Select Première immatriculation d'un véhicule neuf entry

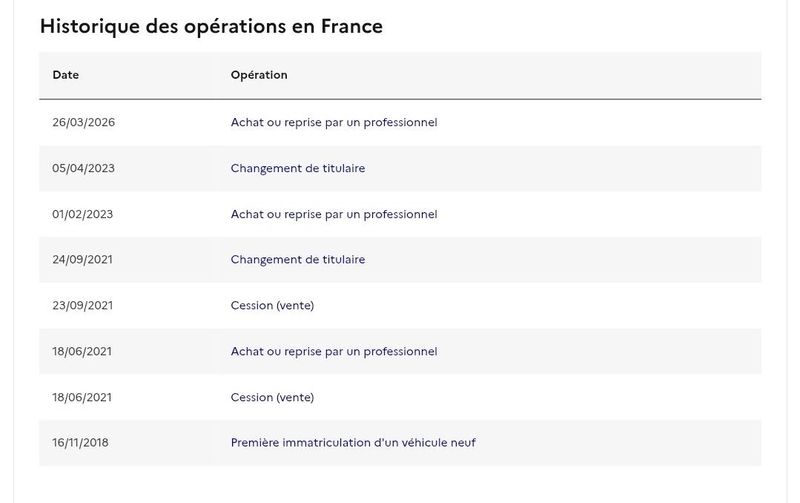click(353, 443)
